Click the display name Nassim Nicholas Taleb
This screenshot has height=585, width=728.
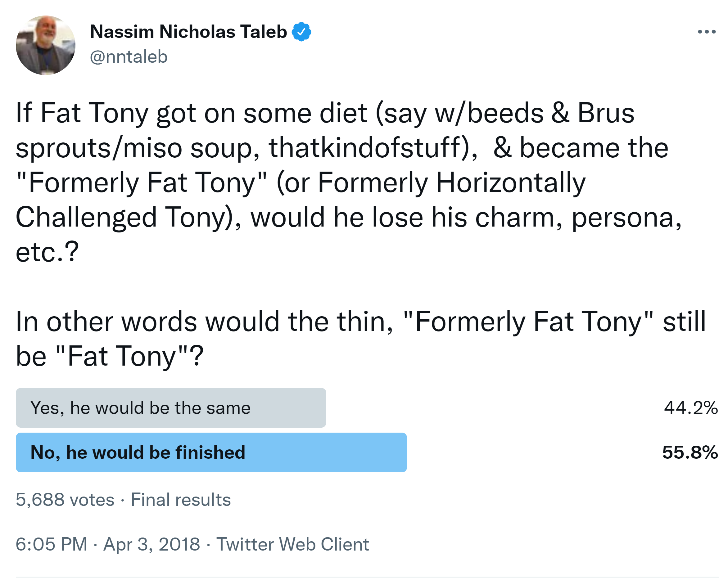click(x=188, y=32)
